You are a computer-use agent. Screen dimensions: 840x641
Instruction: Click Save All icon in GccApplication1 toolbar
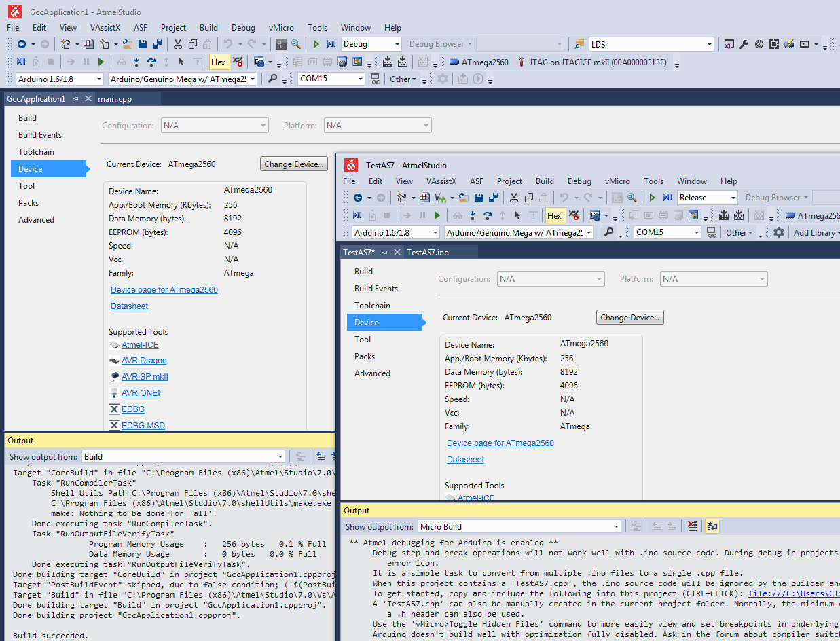pyautogui.click(x=158, y=44)
